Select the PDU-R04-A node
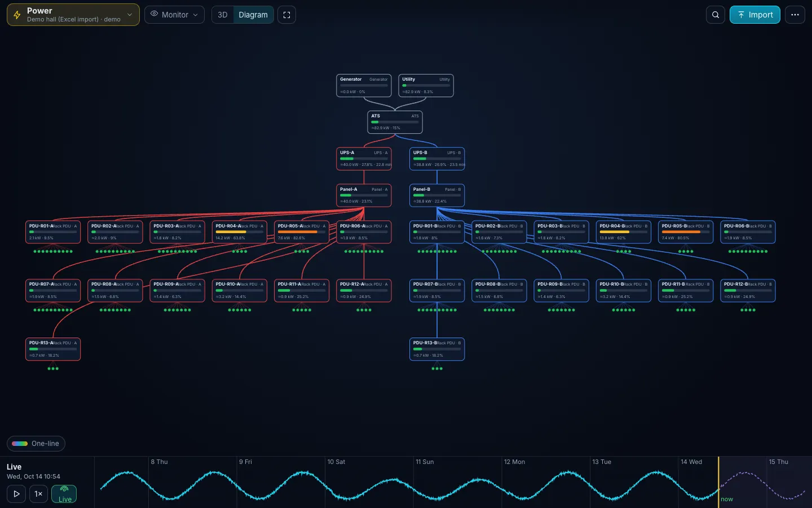 click(240, 232)
